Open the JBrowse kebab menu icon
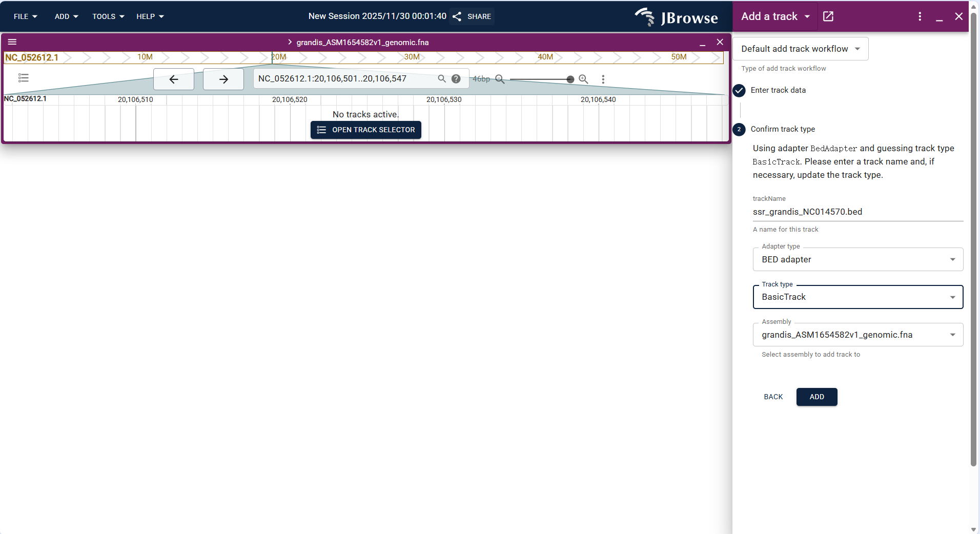Viewport: 980px width, 534px height. pyautogui.click(x=920, y=16)
